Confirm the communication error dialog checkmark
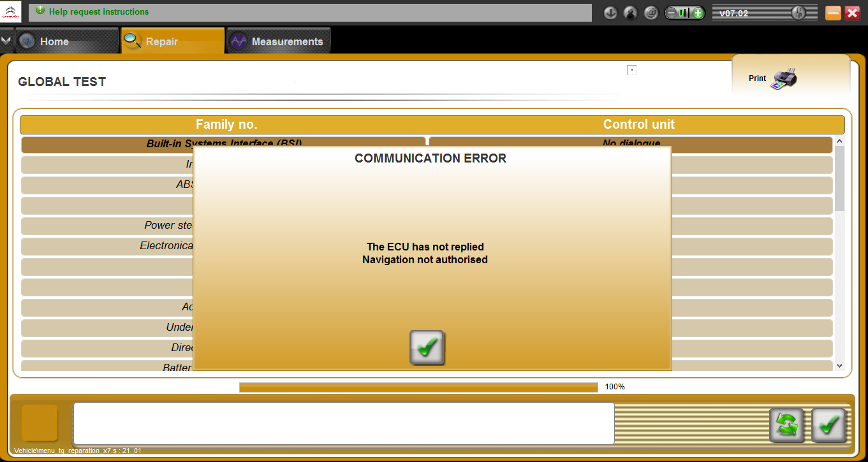The image size is (868, 462). (427, 348)
